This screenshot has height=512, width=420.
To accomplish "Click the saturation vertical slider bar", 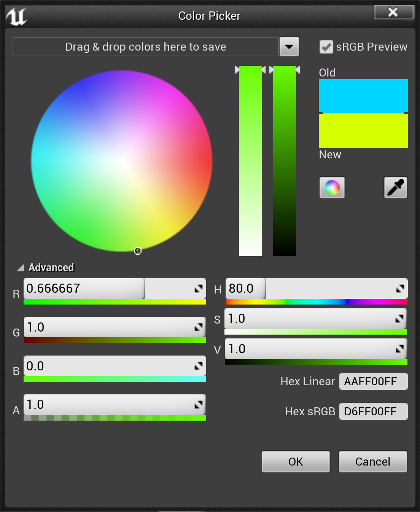I will tap(250, 161).
